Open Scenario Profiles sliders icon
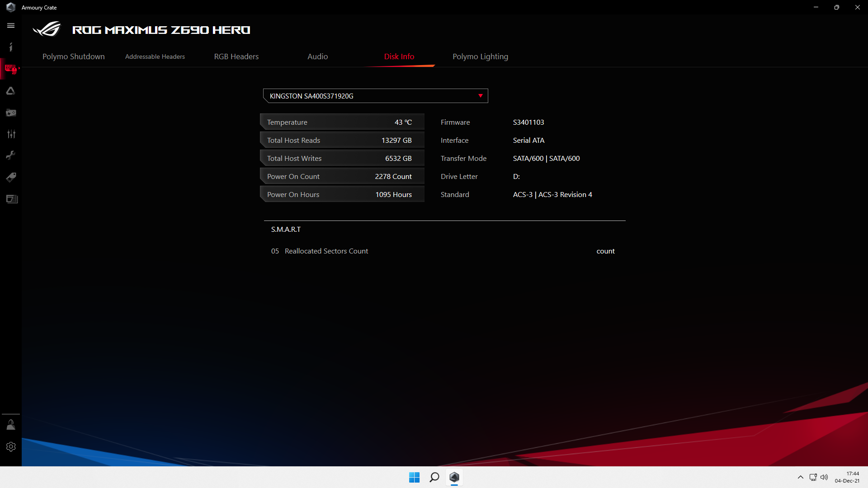 click(11, 134)
